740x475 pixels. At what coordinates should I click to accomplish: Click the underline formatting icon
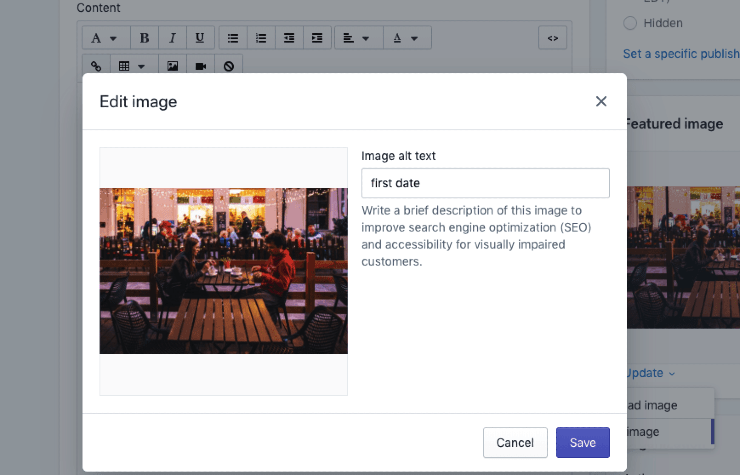click(200, 38)
